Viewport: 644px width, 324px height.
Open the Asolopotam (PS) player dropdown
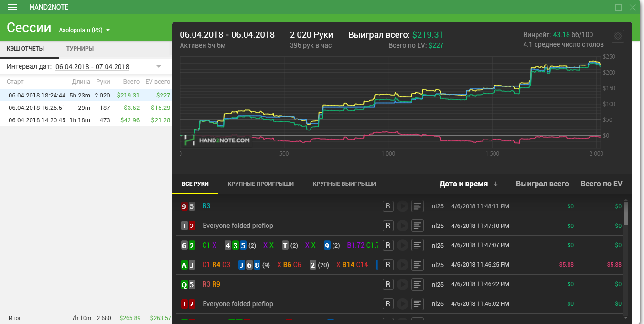click(x=85, y=30)
